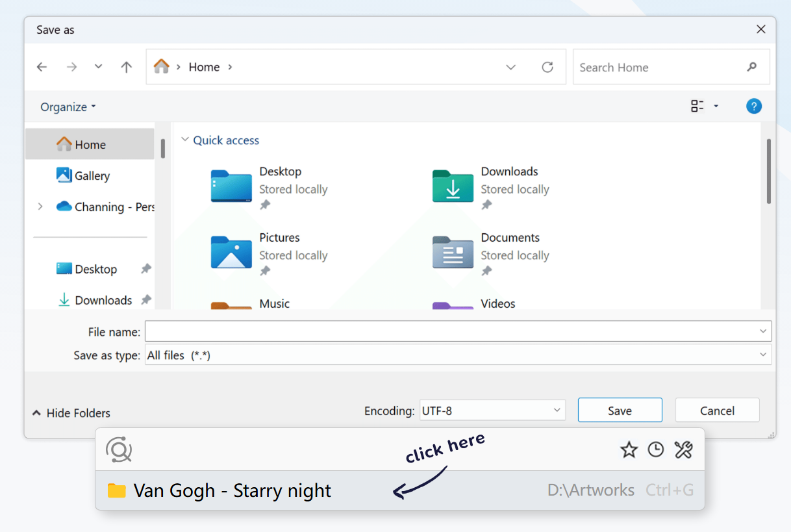Refresh the folder view
The height and width of the screenshot is (532, 791).
547,66
